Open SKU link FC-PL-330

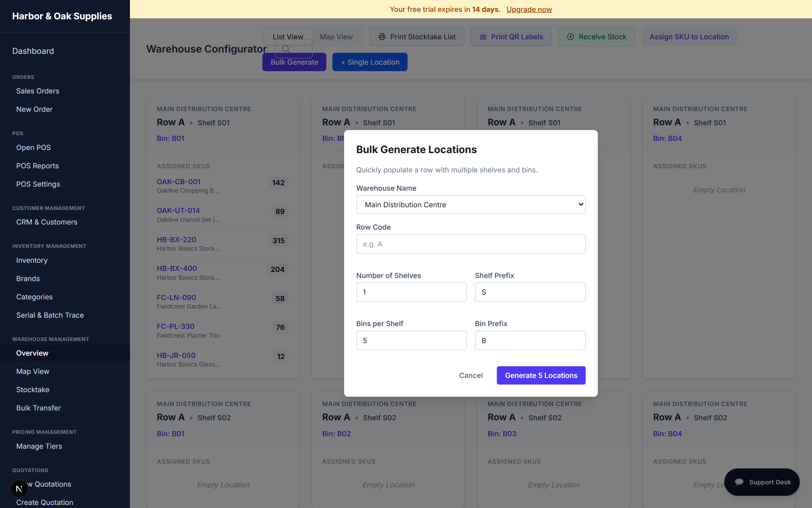tap(175, 326)
